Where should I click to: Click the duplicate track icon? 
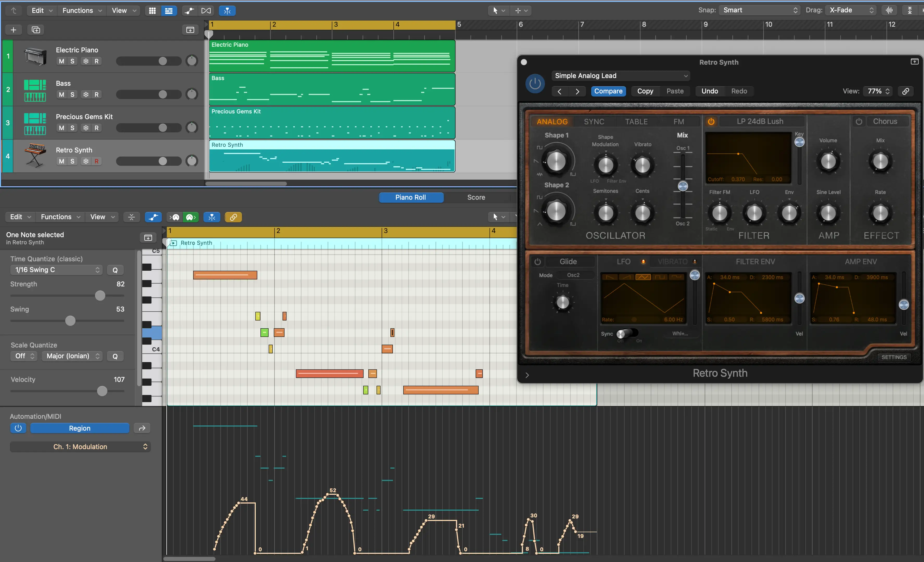36,30
